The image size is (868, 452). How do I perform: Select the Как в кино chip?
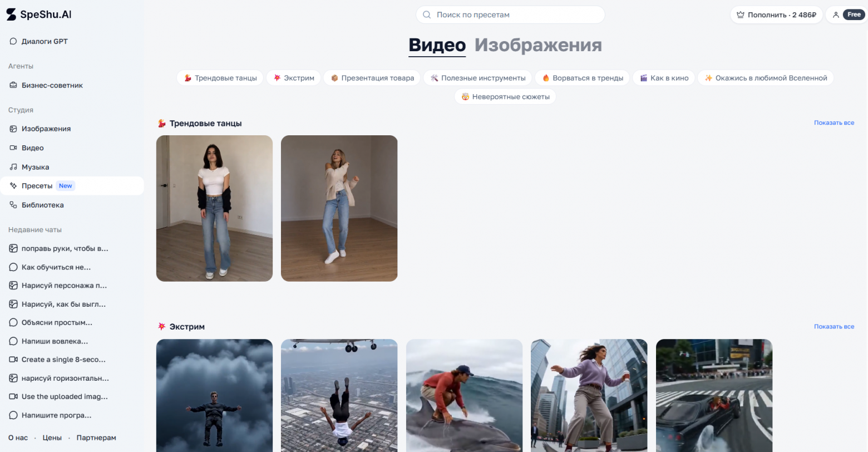(664, 78)
